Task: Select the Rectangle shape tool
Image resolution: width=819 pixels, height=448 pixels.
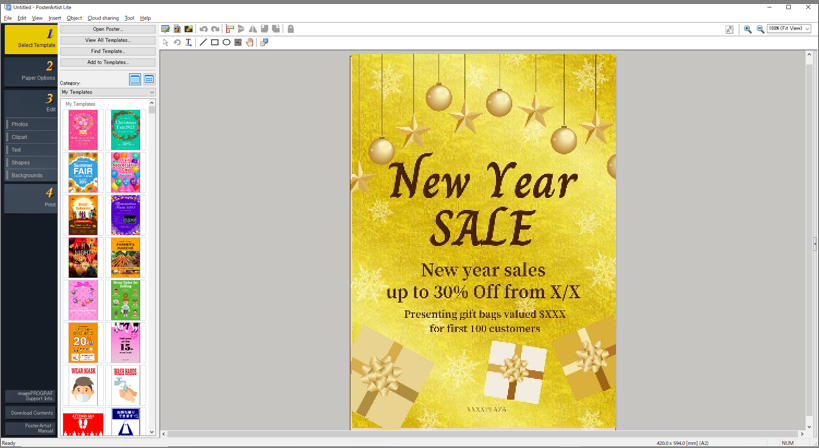Action: 214,43
